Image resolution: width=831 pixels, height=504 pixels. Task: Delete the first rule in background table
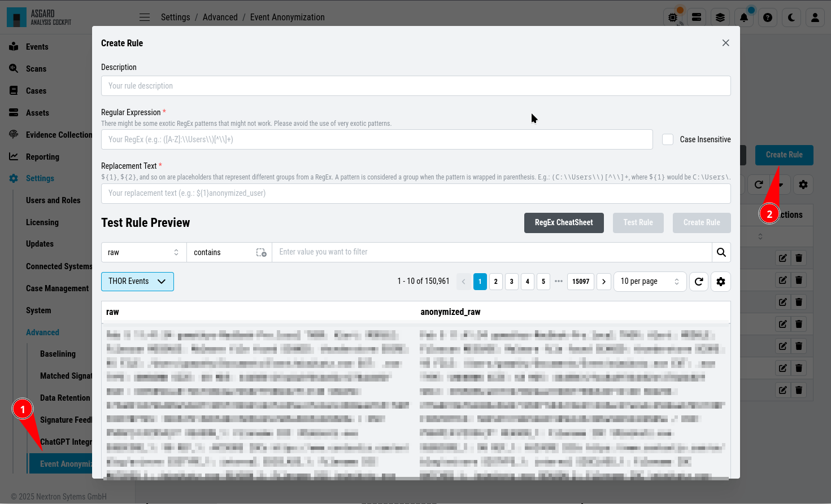799,258
